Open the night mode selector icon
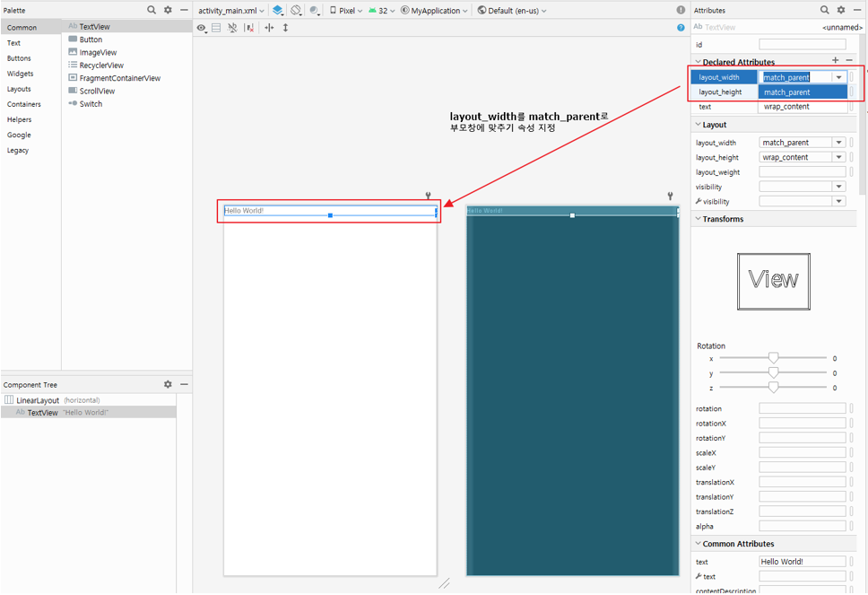This screenshot has width=868, height=595. (315, 11)
